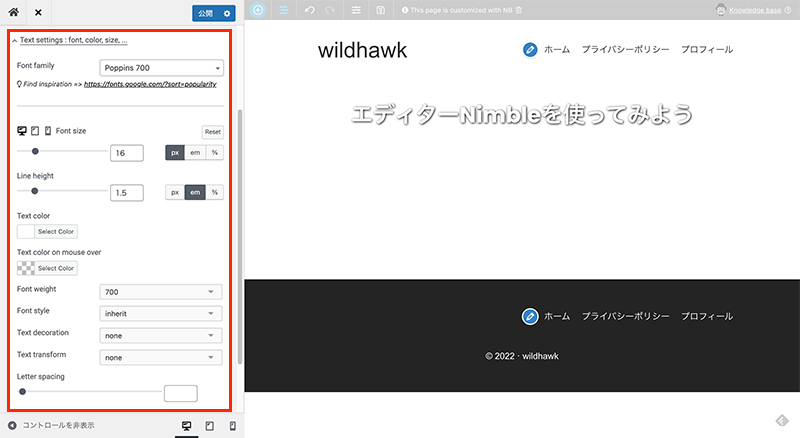The image size is (800, 438).
Task: Set the font size unit to em
Action: tap(195, 153)
